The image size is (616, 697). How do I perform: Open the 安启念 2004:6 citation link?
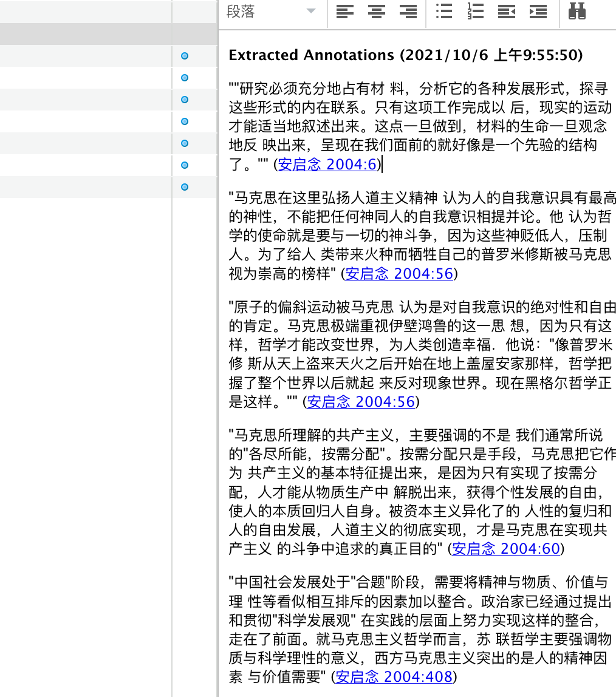pos(326,165)
